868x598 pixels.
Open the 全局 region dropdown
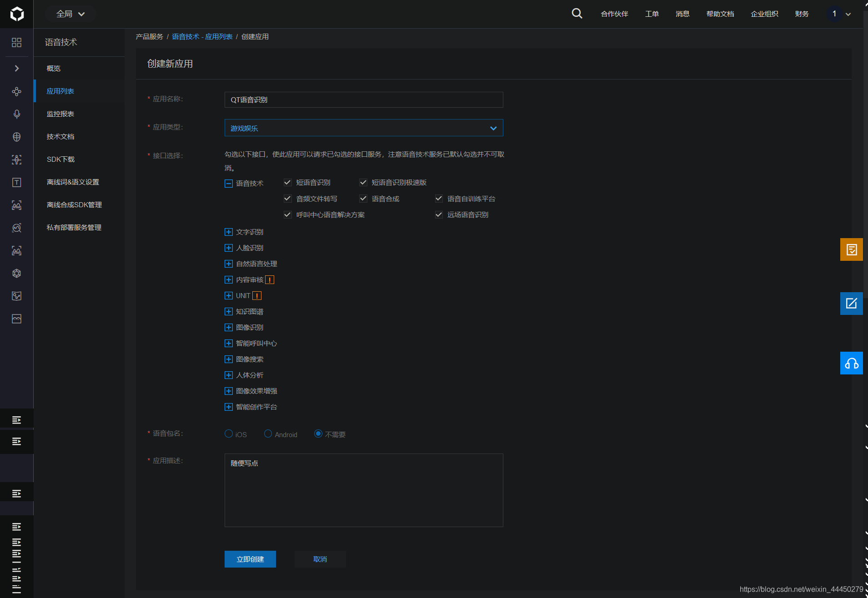pyautogui.click(x=70, y=14)
